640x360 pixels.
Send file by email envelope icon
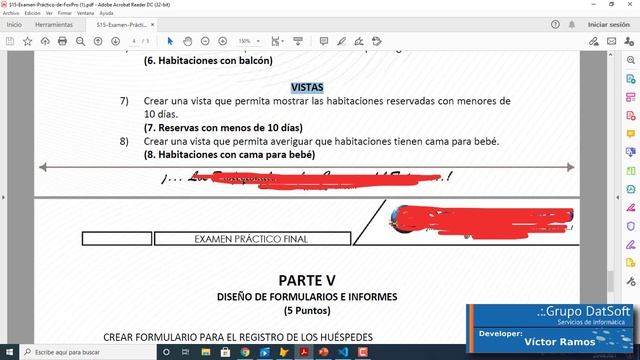611,41
